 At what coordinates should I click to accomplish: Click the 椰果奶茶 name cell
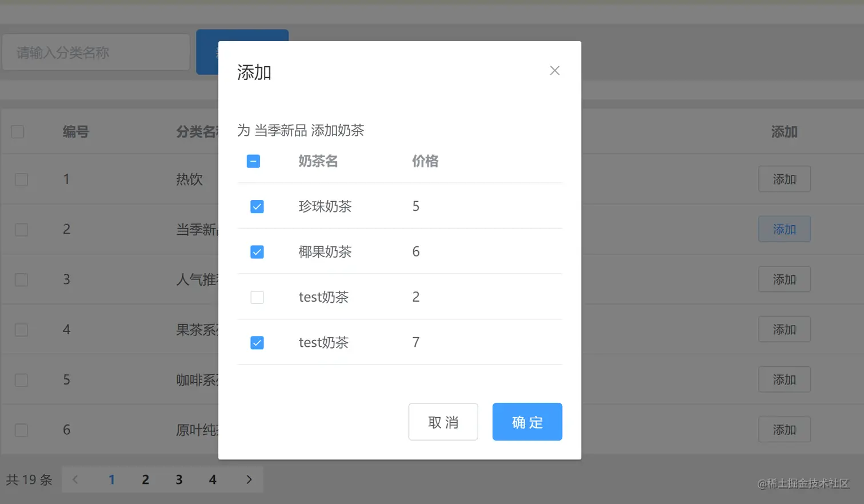point(325,252)
